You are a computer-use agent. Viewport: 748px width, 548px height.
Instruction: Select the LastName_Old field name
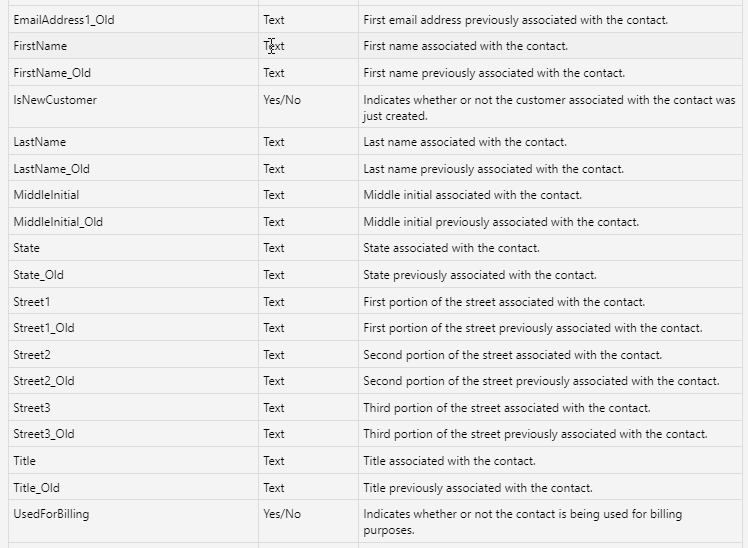51,169
